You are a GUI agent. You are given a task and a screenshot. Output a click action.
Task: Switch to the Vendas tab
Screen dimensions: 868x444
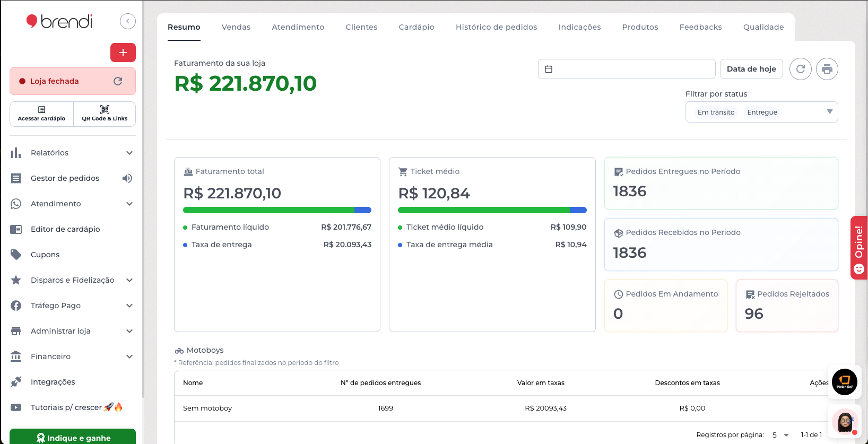click(x=236, y=27)
